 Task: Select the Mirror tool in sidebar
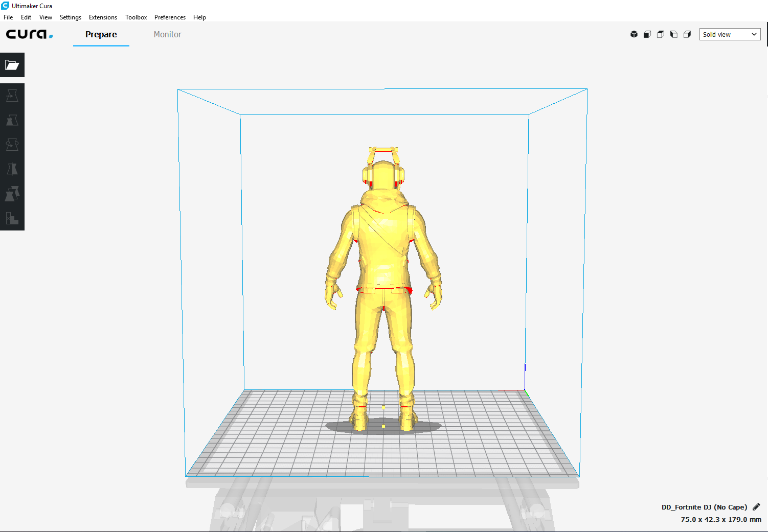[x=12, y=169]
